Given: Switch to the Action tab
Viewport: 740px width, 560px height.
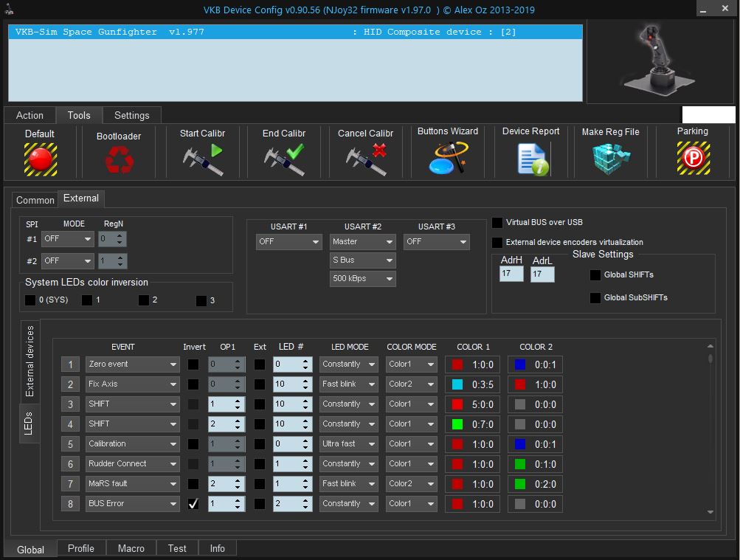Looking at the screenshot, I should pyautogui.click(x=30, y=115).
